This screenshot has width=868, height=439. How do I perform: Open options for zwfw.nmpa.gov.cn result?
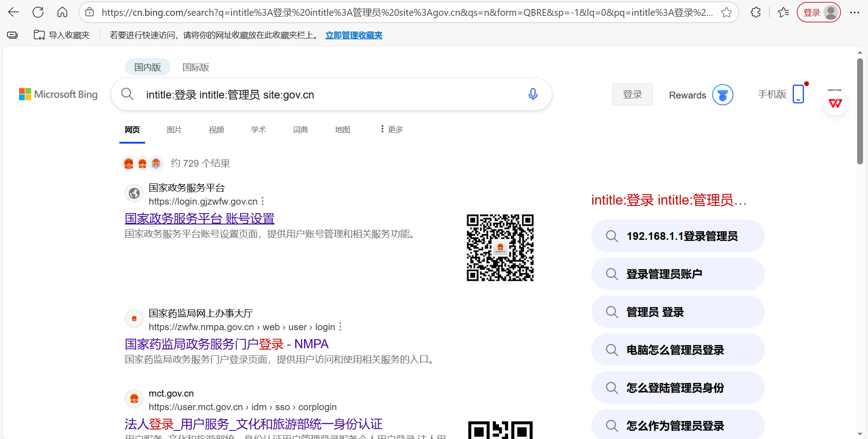[x=340, y=327]
